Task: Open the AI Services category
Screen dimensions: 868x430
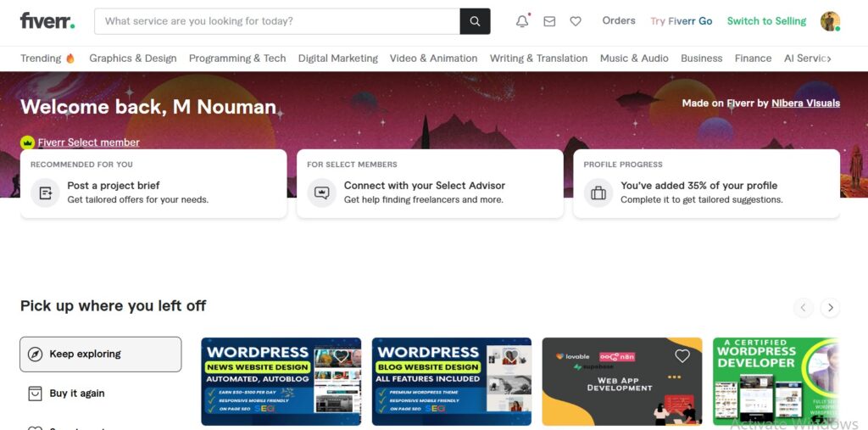Action: (x=804, y=59)
